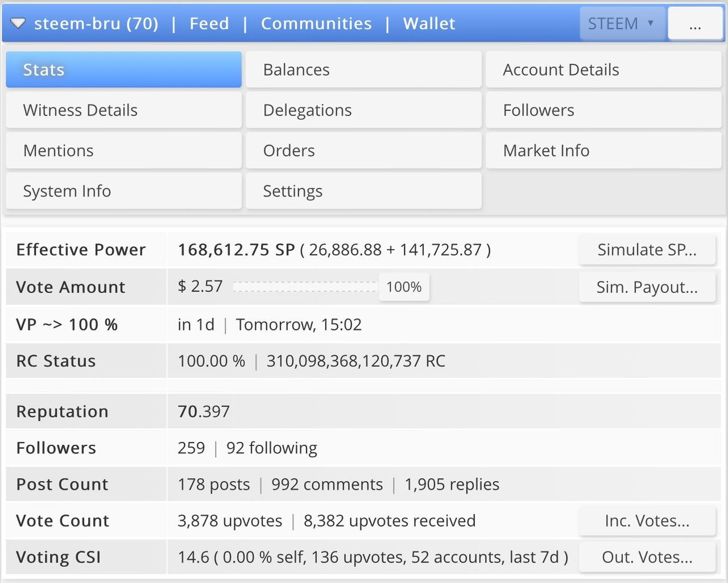Open the "..." options menu
Screen dimensions: 728x583
coord(695,23)
